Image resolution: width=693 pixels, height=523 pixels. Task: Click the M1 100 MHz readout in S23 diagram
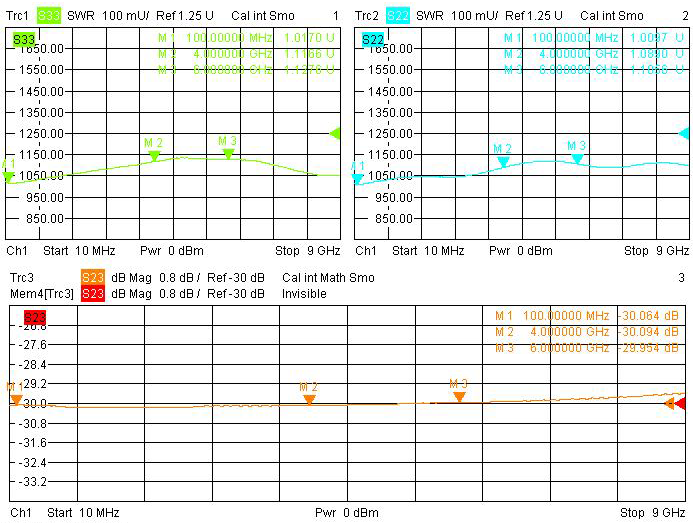[x=585, y=315]
